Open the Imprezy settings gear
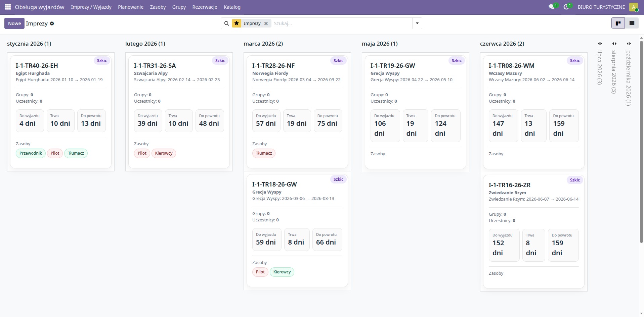Image resolution: width=644 pixels, height=317 pixels. (52, 23)
